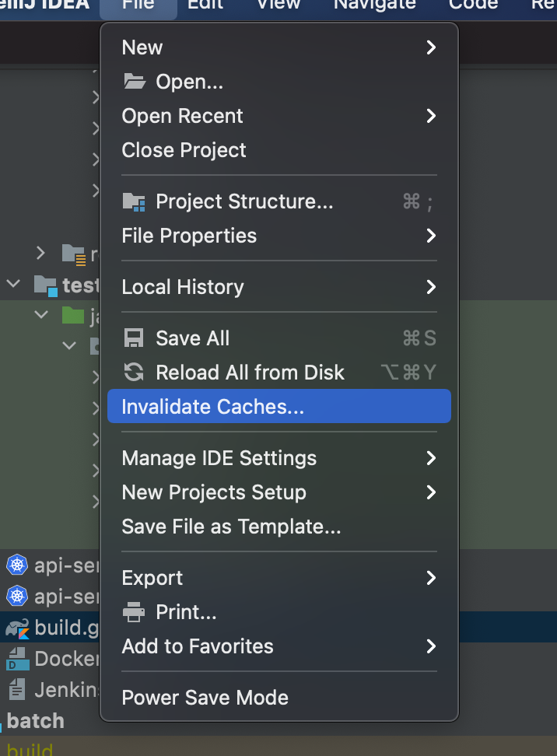Click the Project Structure icon

click(x=134, y=201)
